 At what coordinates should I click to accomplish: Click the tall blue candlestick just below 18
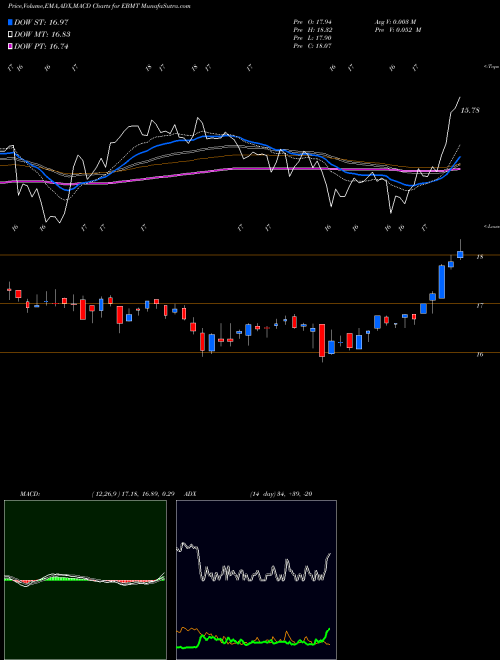point(441,282)
